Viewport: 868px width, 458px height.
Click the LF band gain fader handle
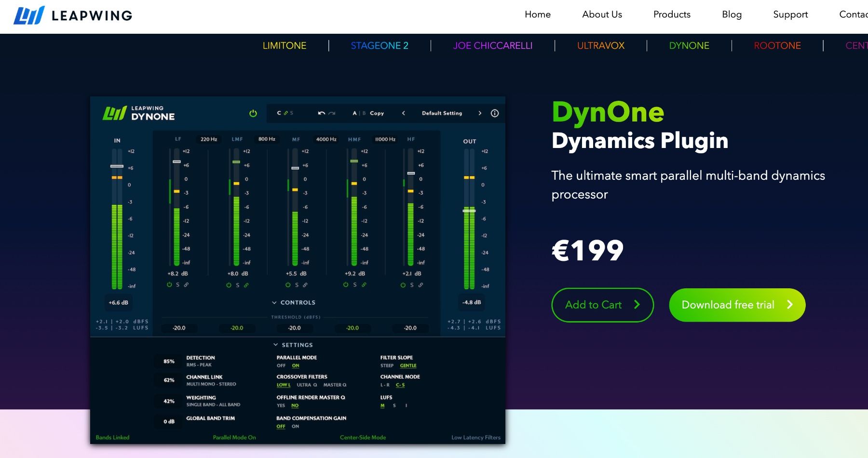[x=176, y=162]
